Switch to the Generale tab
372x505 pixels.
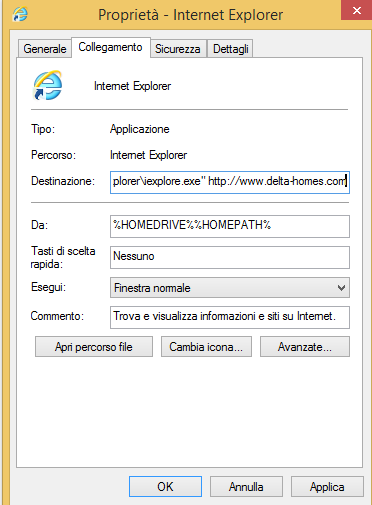[x=45, y=49]
